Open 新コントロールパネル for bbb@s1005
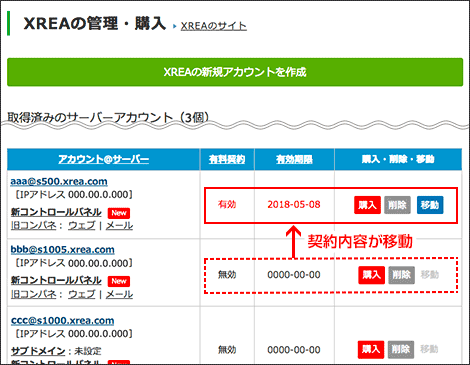This screenshot has height=365, width=470. [x=56, y=280]
